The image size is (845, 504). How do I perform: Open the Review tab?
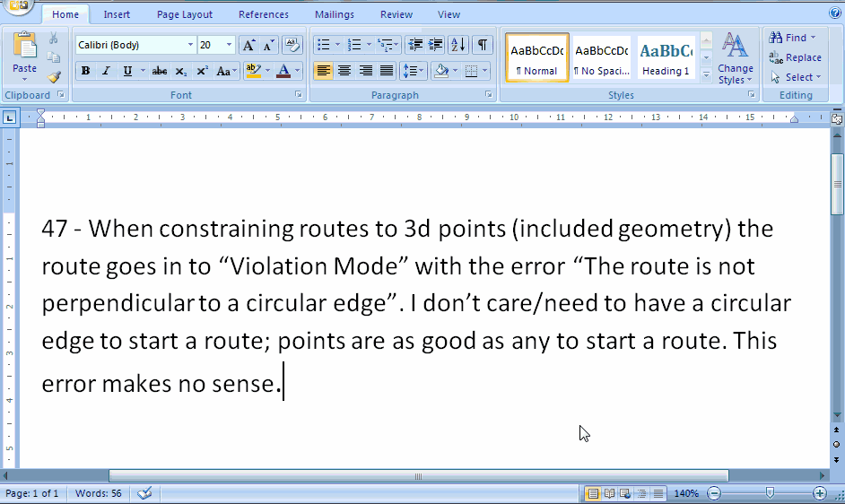(396, 14)
